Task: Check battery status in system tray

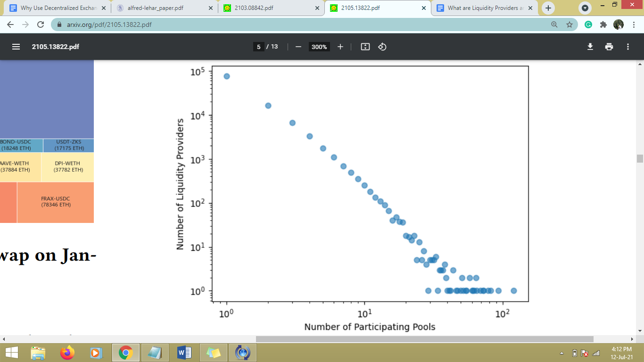Action: tap(575, 353)
